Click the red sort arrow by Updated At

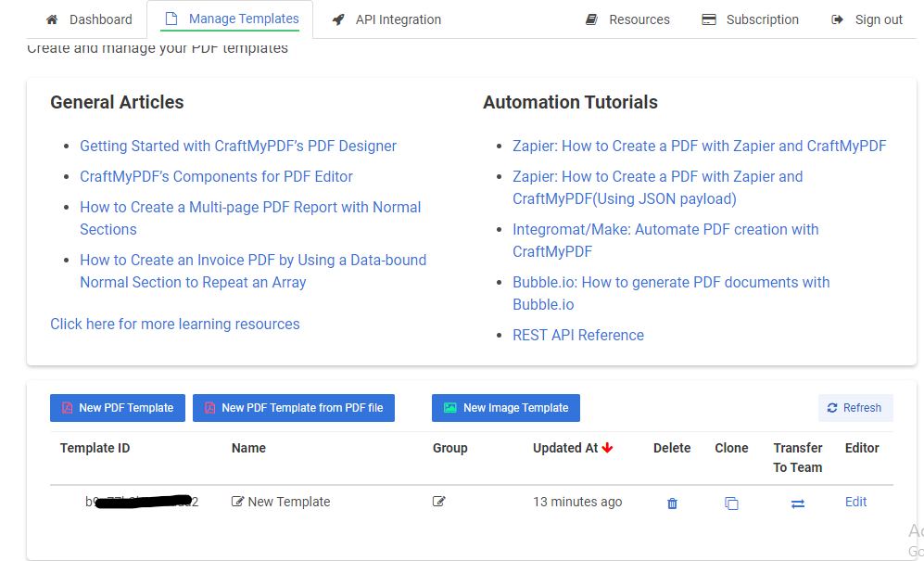[x=608, y=448]
